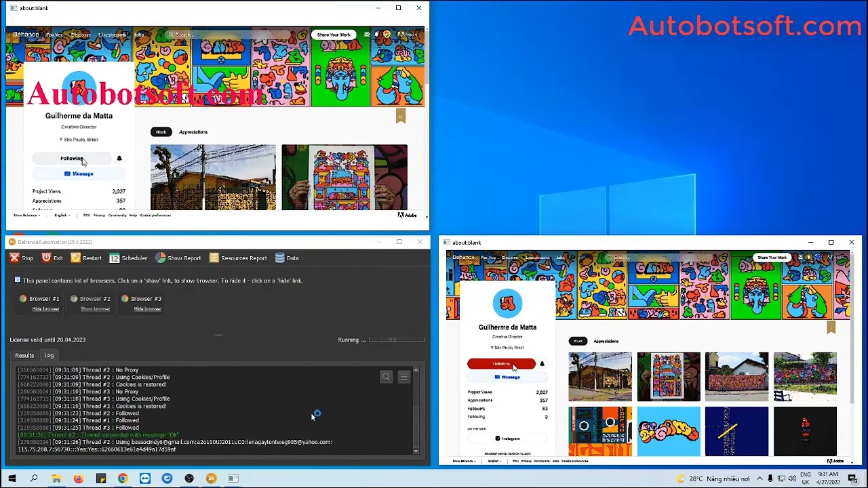Open the dark navy yellow-stripe thumbnail

pyautogui.click(x=736, y=432)
